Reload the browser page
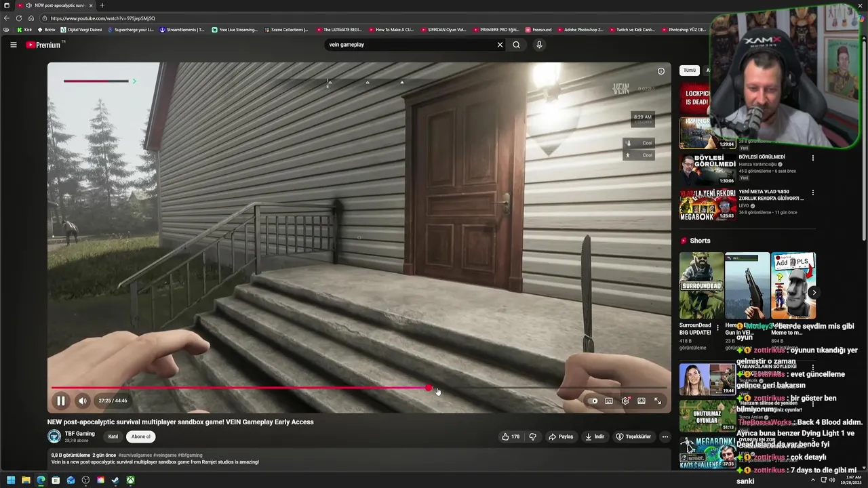This screenshot has width=868, height=488. (x=18, y=18)
